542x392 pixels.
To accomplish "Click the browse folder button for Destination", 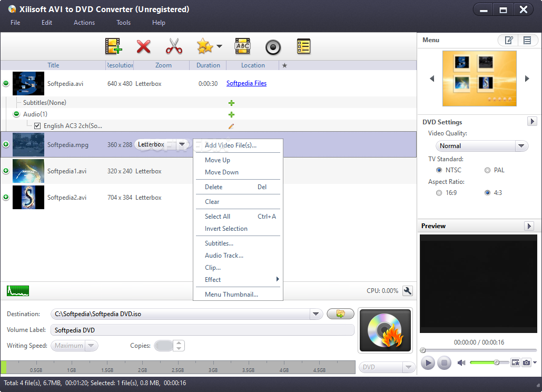I will click(x=340, y=314).
